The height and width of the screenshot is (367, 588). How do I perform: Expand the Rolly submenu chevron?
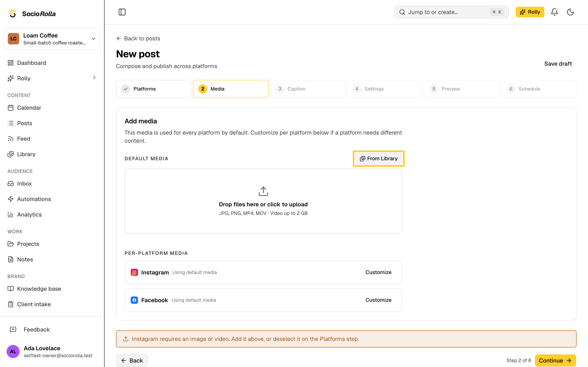[x=94, y=78]
